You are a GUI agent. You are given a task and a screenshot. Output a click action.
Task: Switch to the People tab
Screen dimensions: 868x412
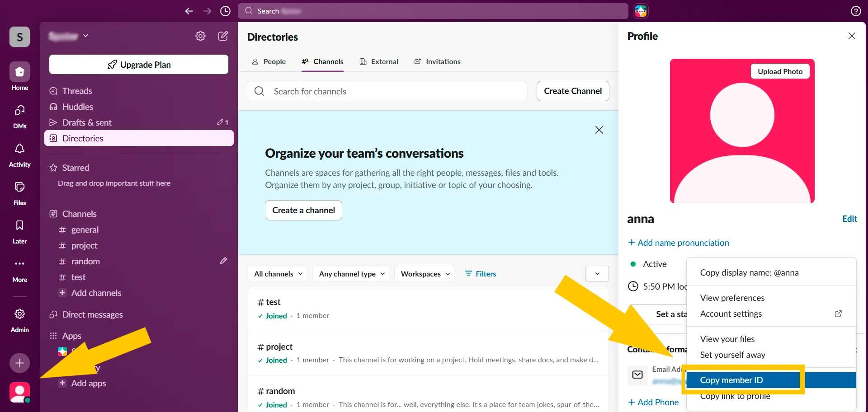click(269, 61)
